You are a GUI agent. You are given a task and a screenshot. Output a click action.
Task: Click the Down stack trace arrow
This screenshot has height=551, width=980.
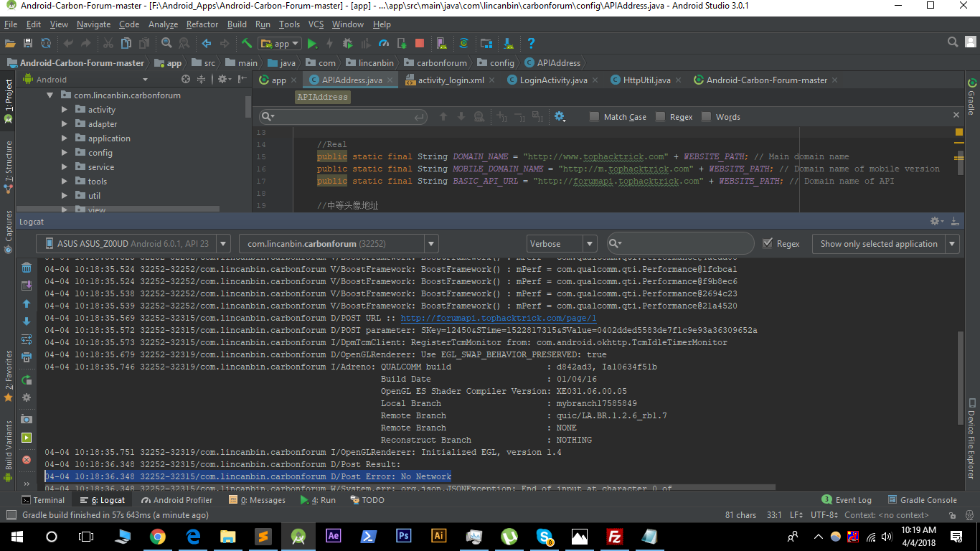coord(27,321)
